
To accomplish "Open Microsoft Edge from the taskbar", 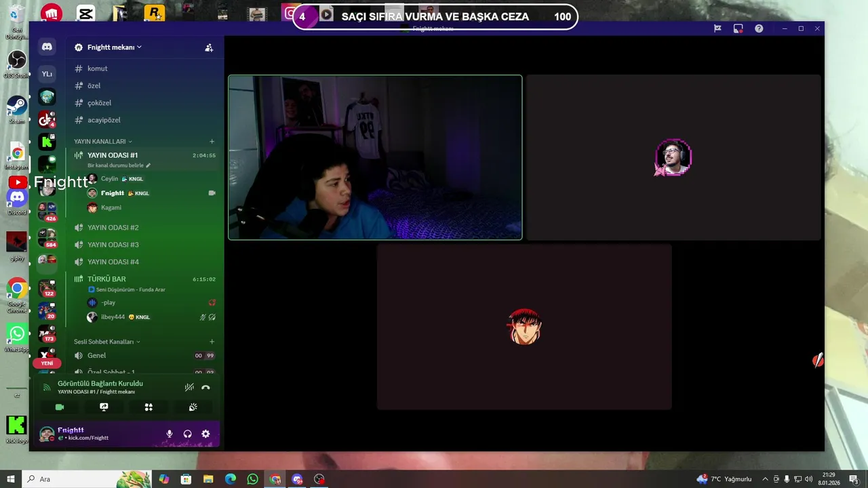I will click(231, 479).
